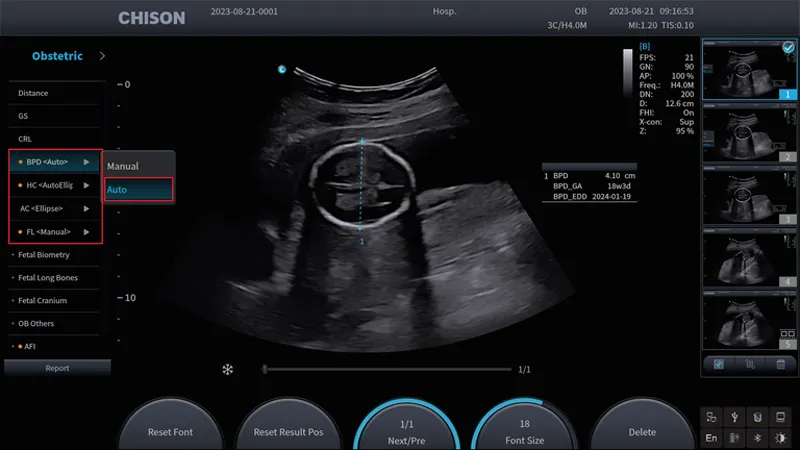Click the Hosp. header field
Screen dimensions: 800x450
coord(444,11)
